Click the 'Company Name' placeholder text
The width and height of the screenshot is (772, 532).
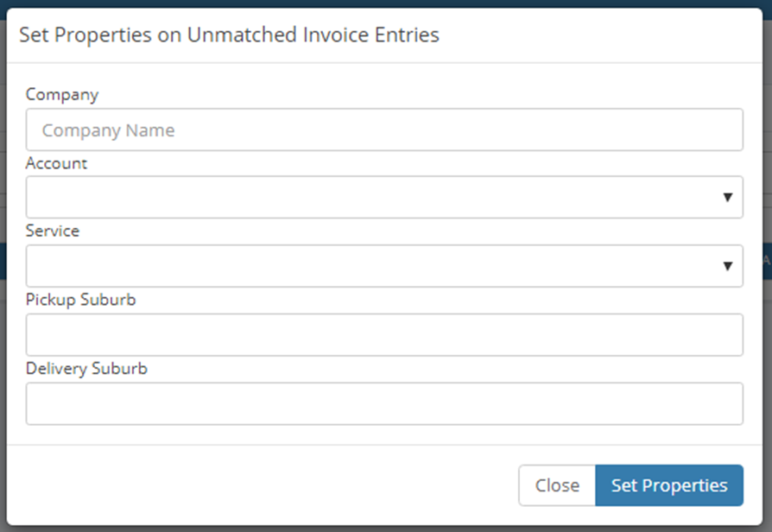(108, 130)
